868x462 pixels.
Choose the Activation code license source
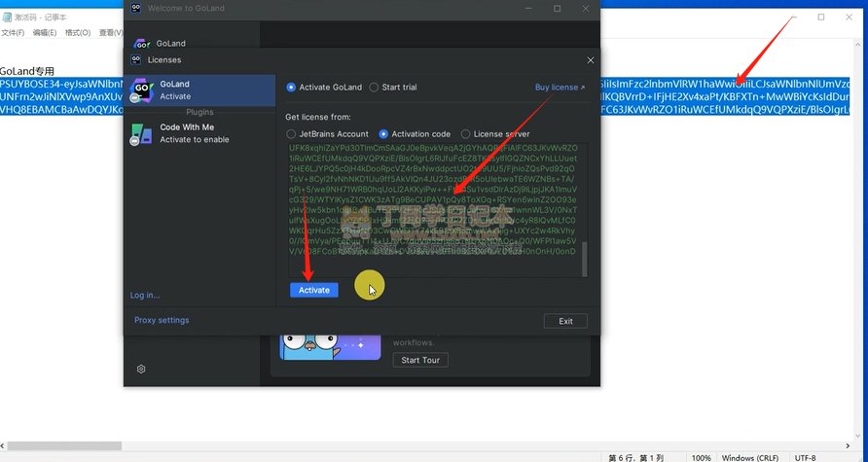pyautogui.click(x=415, y=134)
